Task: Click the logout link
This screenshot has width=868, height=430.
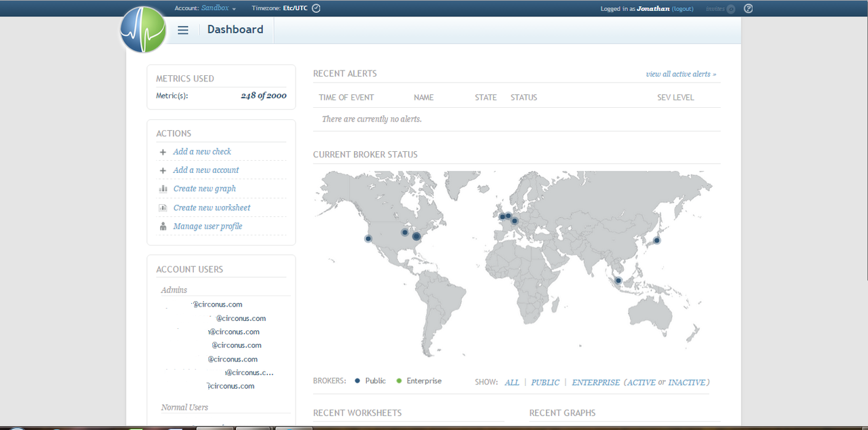Action: [683, 8]
